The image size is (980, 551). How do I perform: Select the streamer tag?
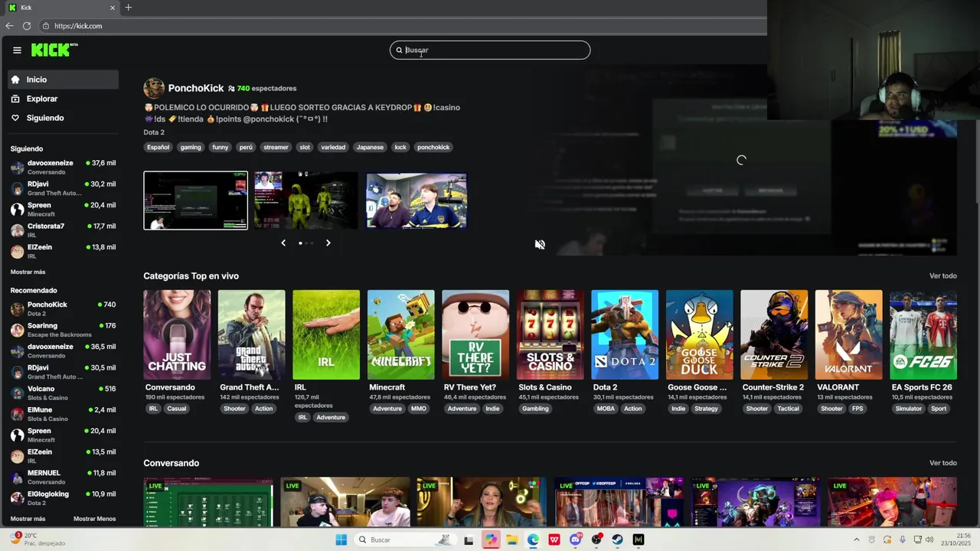coord(276,147)
